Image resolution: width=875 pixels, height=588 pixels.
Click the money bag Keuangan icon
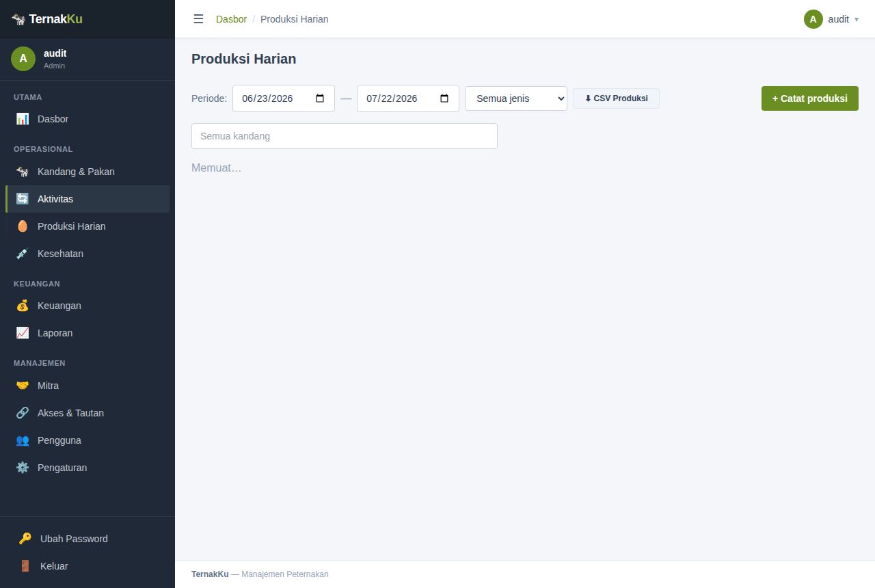23,306
